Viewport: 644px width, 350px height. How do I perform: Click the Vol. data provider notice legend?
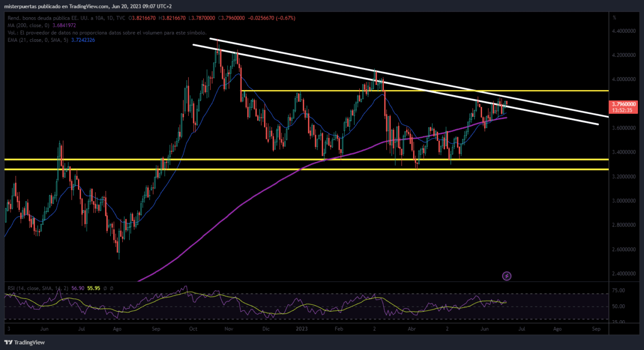coord(107,32)
